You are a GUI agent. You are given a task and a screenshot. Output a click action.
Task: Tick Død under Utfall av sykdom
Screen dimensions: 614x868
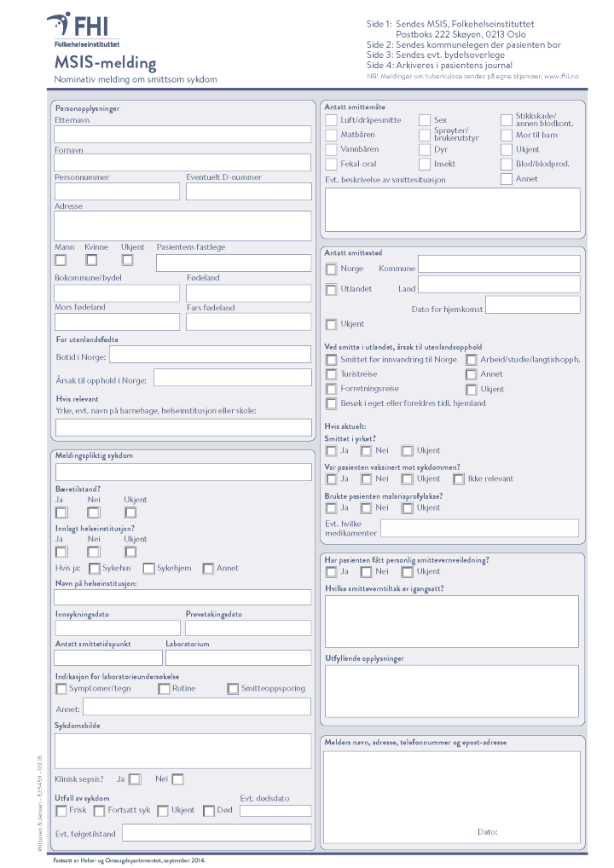pyautogui.click(x=209, y=811)
